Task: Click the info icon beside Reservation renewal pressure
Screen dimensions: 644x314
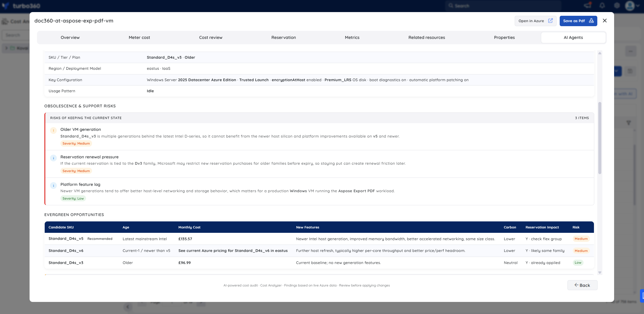Action: (53, 158)
